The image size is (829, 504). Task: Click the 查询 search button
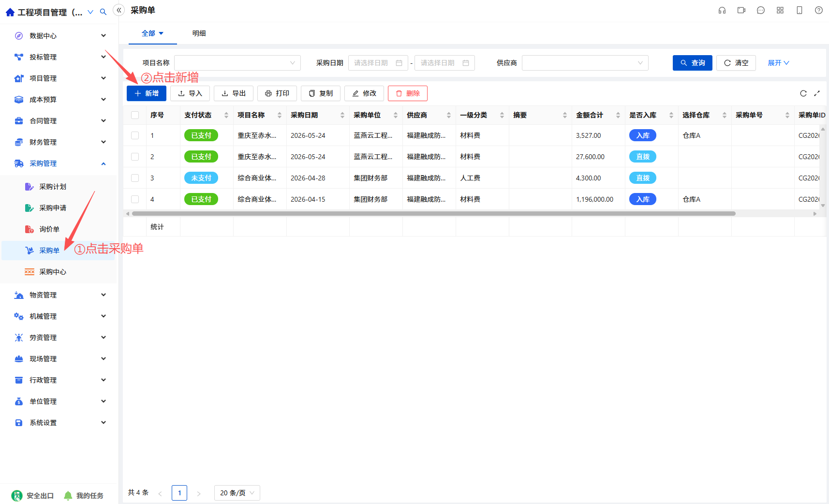click(x=693, y=63)
